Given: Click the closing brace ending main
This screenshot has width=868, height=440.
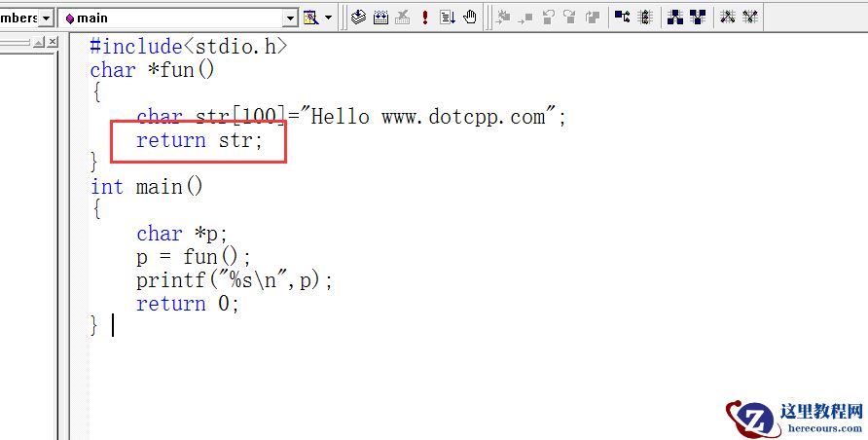Looking at the screenshot, I should [x=94, y=325].
